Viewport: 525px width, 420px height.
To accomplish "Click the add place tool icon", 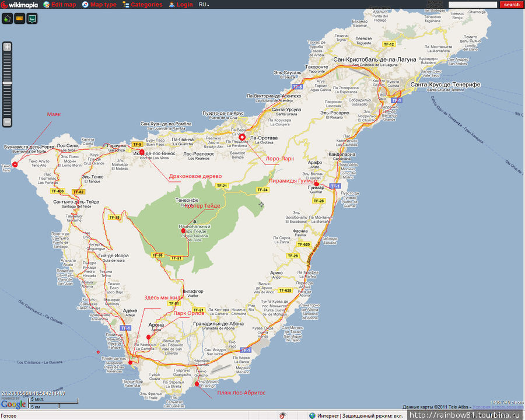I will pos(8,19).
